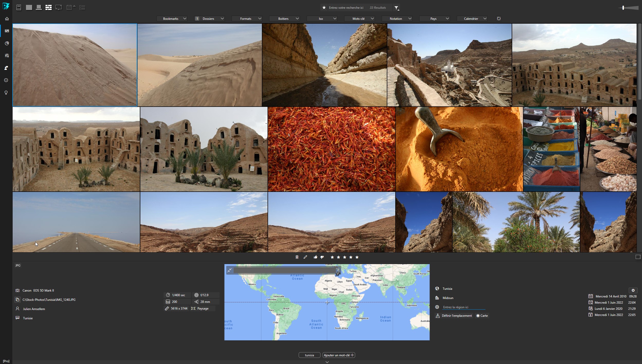Viewport: 642px width, 364px height.
Task: Click the date Mercredi 14 Avril 2010
Action: (x=611, y=296)
